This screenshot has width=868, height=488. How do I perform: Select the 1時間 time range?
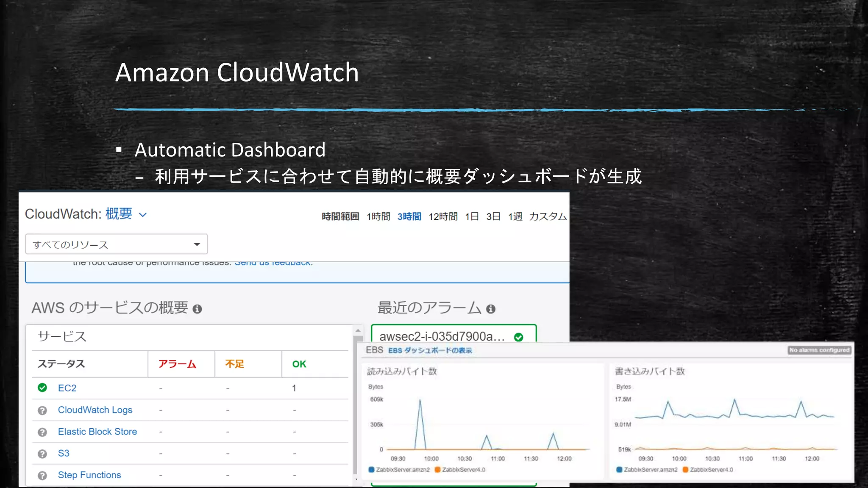[378, 216]
